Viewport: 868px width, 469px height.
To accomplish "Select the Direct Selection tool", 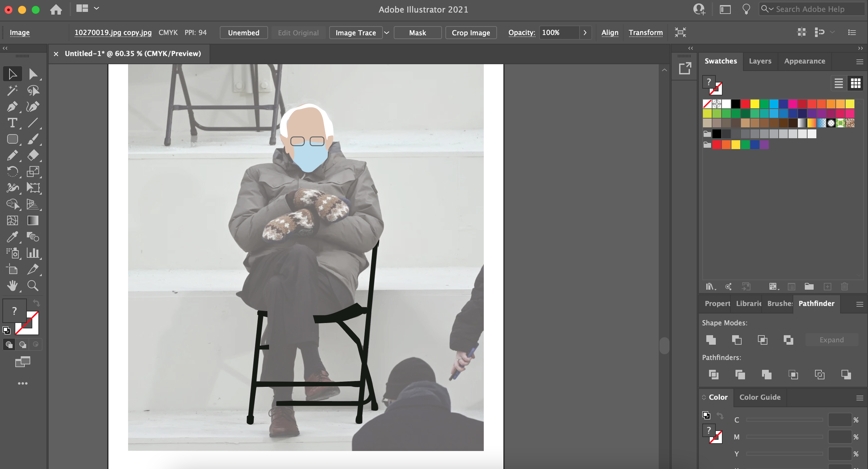I will (33, 74).
